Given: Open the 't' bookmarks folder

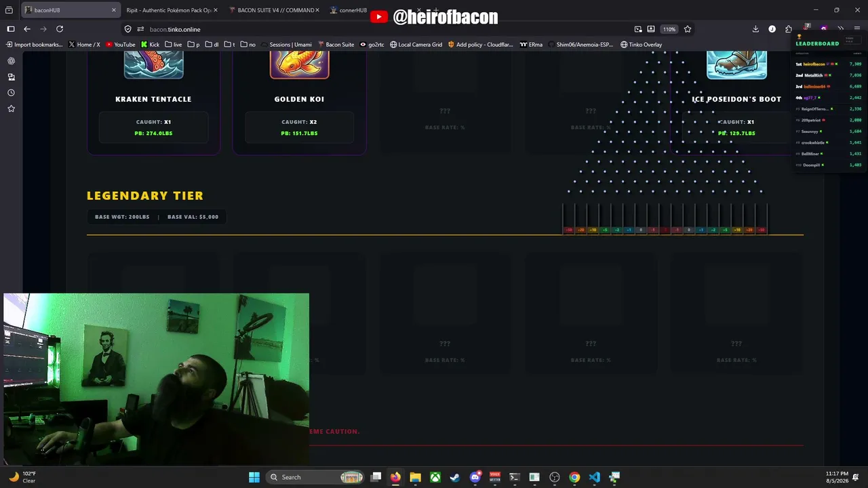Looking at the screenshot, I should pos(230,45).
